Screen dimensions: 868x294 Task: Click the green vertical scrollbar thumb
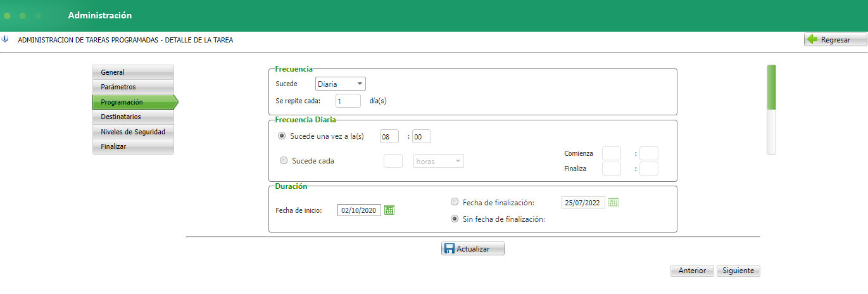click(x=771, y=87)
